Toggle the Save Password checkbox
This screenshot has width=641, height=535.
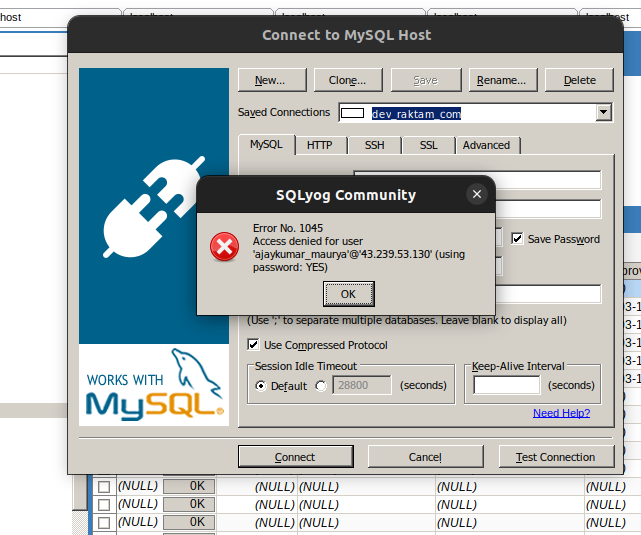tap(517, 239)
